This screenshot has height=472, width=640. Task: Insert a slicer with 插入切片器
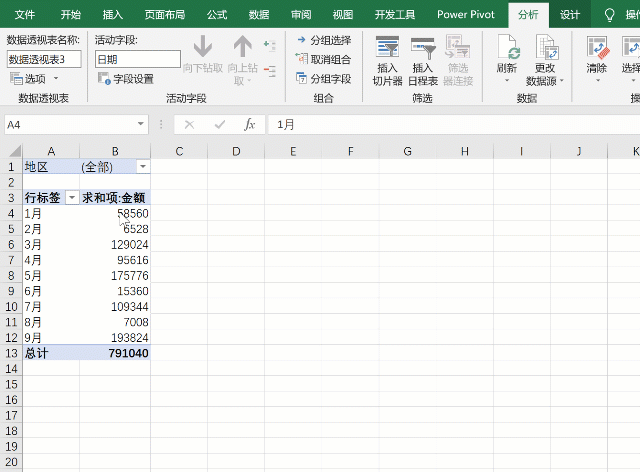coord(387,60)
